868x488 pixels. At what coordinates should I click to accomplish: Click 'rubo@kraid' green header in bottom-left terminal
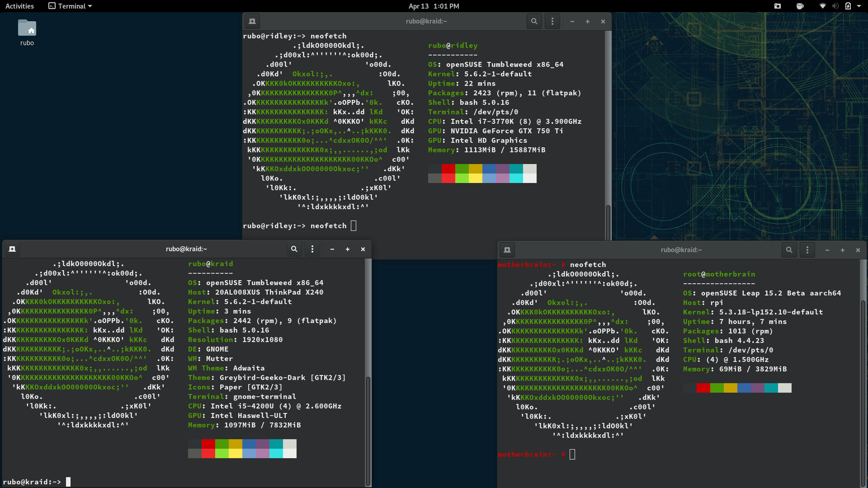click(x=210, y=263)
